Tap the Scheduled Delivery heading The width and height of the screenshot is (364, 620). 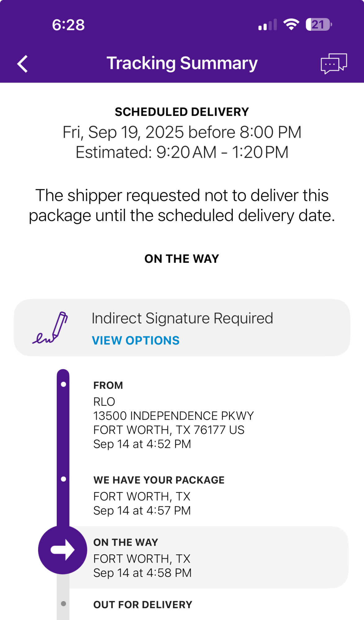(x=182, y=112)
